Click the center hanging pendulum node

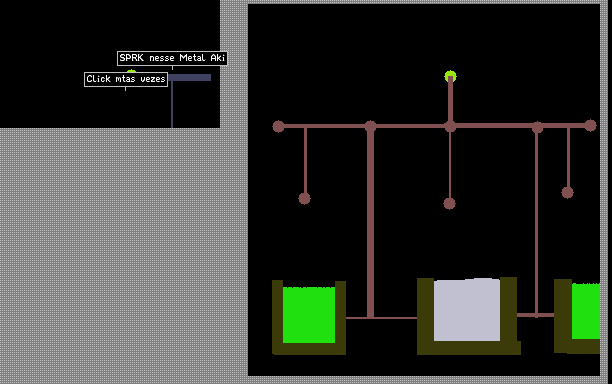point(449,203)
